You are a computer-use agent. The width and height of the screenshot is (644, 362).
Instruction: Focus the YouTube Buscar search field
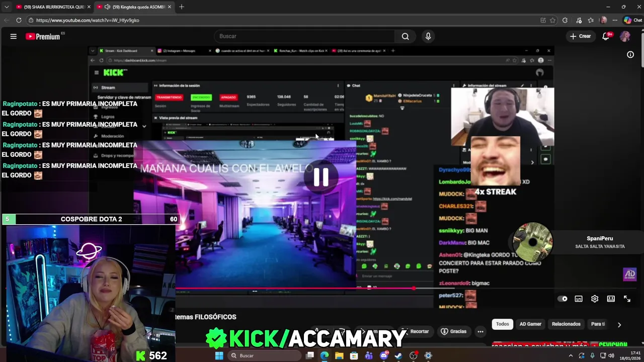coord(304,36)
